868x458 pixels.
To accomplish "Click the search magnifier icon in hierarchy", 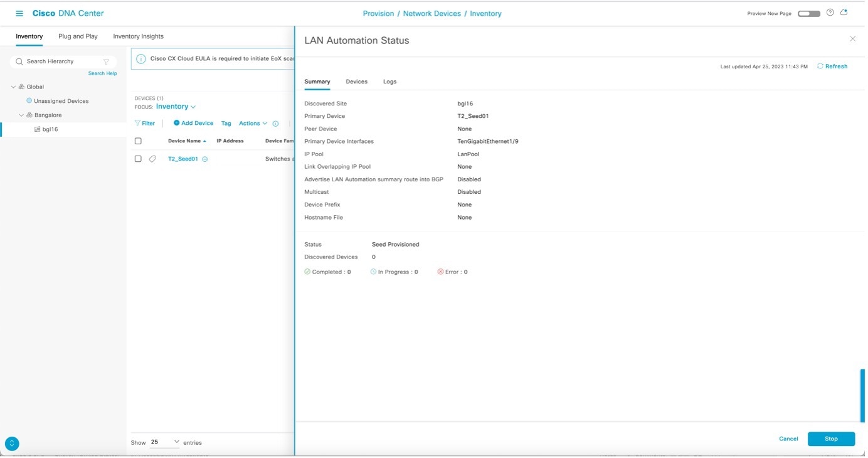I will [19, 61].
